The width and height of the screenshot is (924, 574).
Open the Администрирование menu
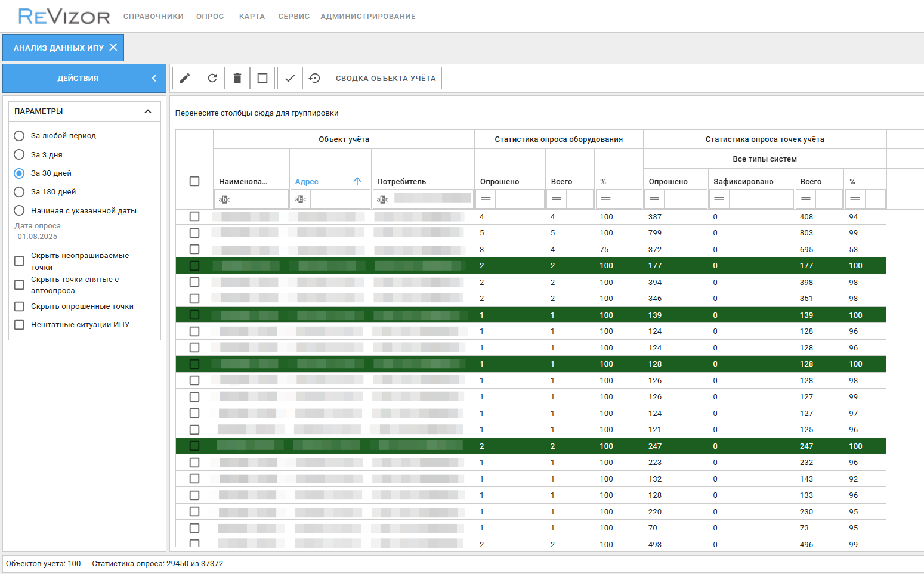[x=368, y=17]
